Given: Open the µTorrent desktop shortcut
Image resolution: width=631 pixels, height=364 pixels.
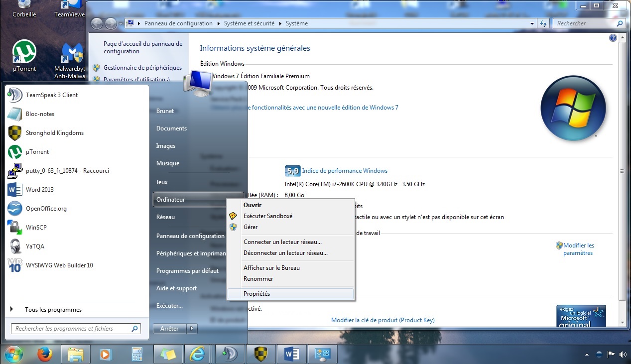Looking at the screenshot, I should [24, 56].
